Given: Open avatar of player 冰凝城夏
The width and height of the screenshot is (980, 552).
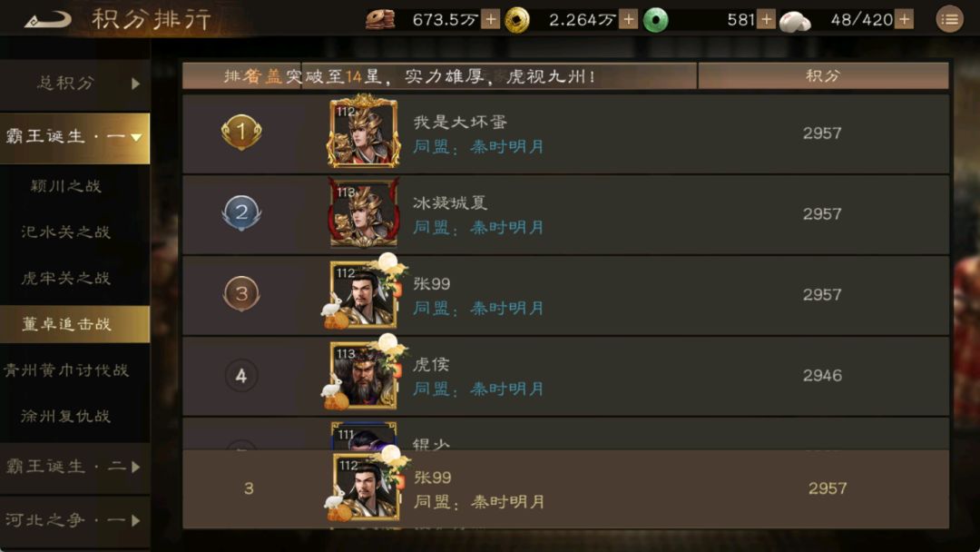Looking at the screenshot, I should tap(363, 212).
